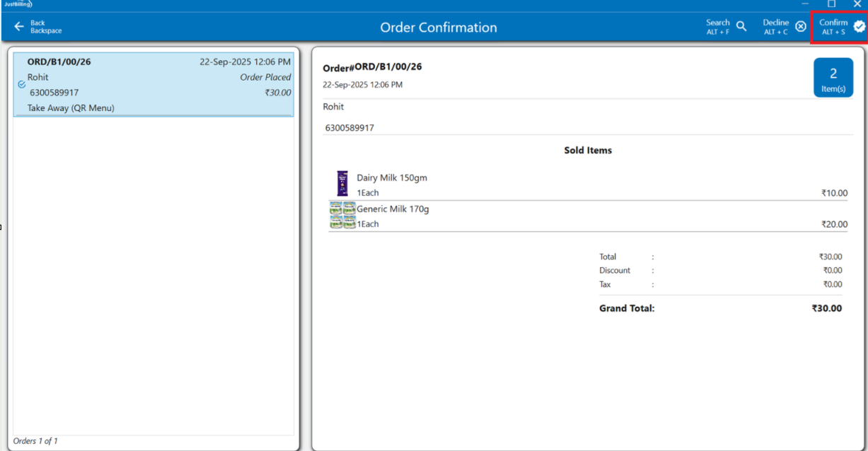The height and width of the screenshot is (451, 868).
Task: Click the Decline circled X icon
Action: pos(800,27)
